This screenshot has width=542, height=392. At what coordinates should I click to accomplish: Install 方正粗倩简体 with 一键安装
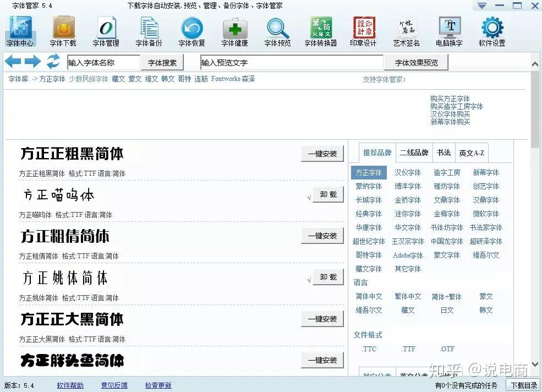(x=322, y=236)
